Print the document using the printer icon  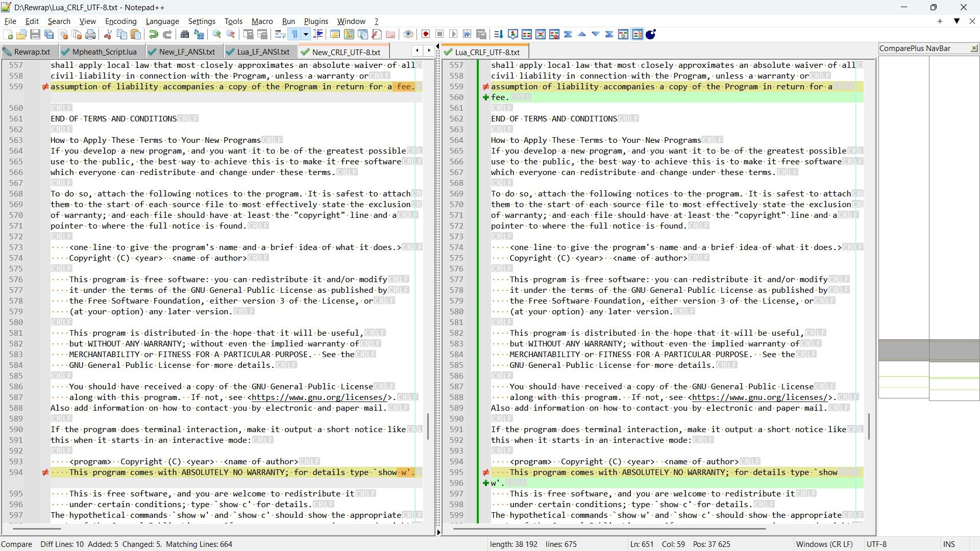pyautogui.click(x=90, y=34)
